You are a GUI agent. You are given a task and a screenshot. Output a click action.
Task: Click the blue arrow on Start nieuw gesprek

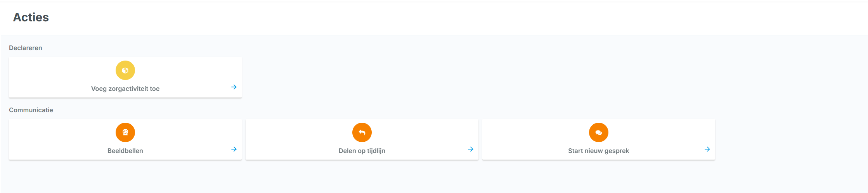(x=707, y=149)
